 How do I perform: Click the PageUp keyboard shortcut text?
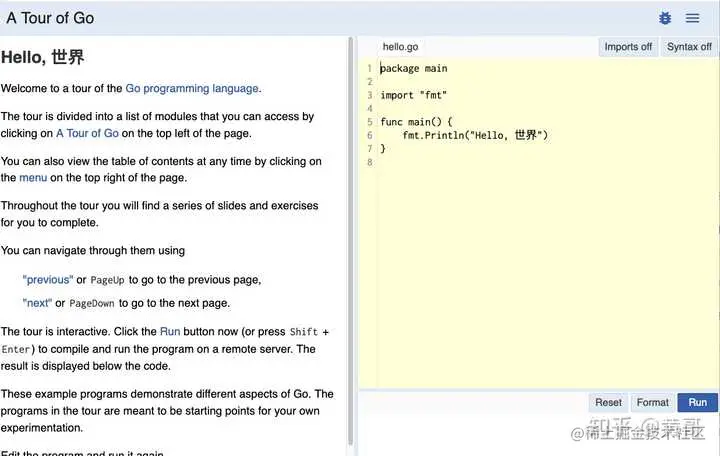click(x=107, y=280)
